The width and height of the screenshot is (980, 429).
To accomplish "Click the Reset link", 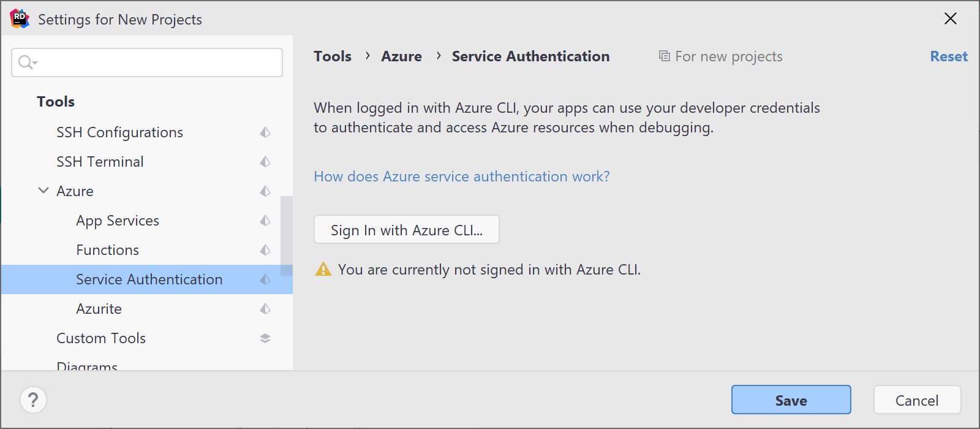I will click(948, 56).
